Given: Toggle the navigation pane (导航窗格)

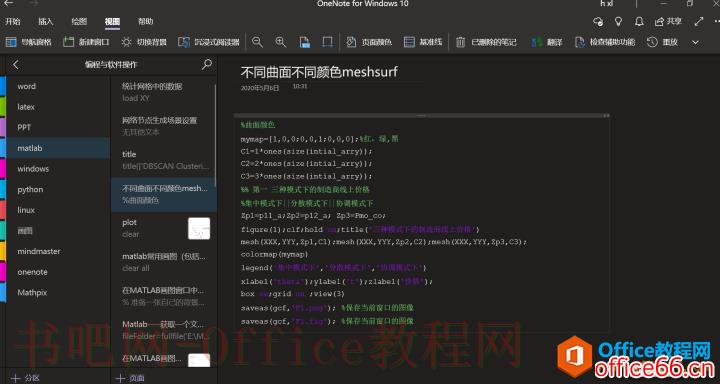Looking at the screenshot, I should tap(28, 42).
